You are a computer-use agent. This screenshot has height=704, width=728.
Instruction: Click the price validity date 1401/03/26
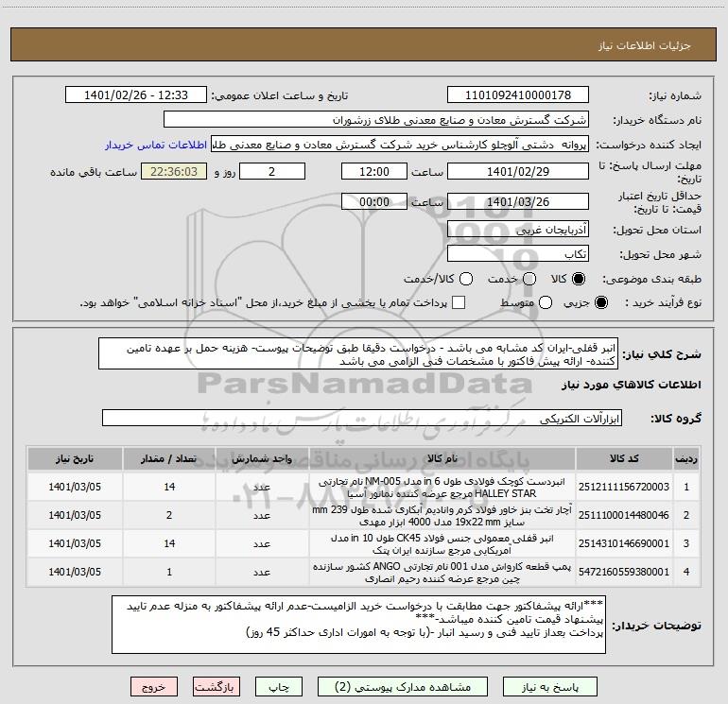(518, 202)
